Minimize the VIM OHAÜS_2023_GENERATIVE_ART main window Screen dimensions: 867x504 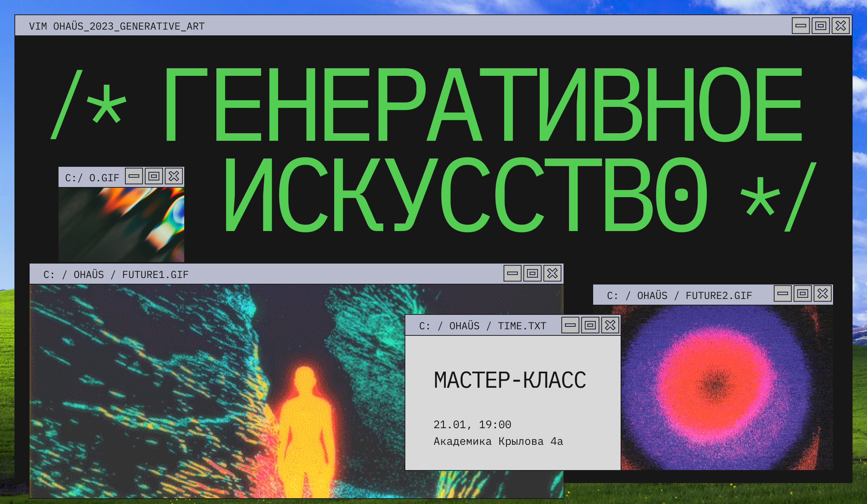[x=801, y=26]
